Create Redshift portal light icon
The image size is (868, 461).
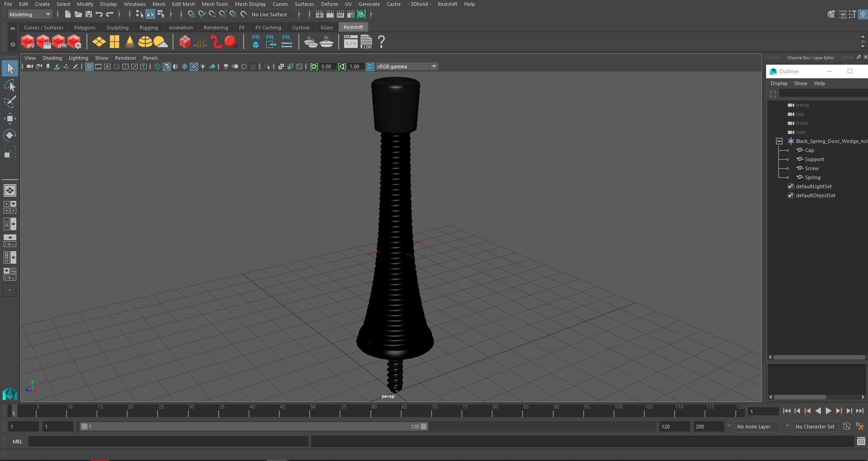pyautogui.click(x=115, y=42)
